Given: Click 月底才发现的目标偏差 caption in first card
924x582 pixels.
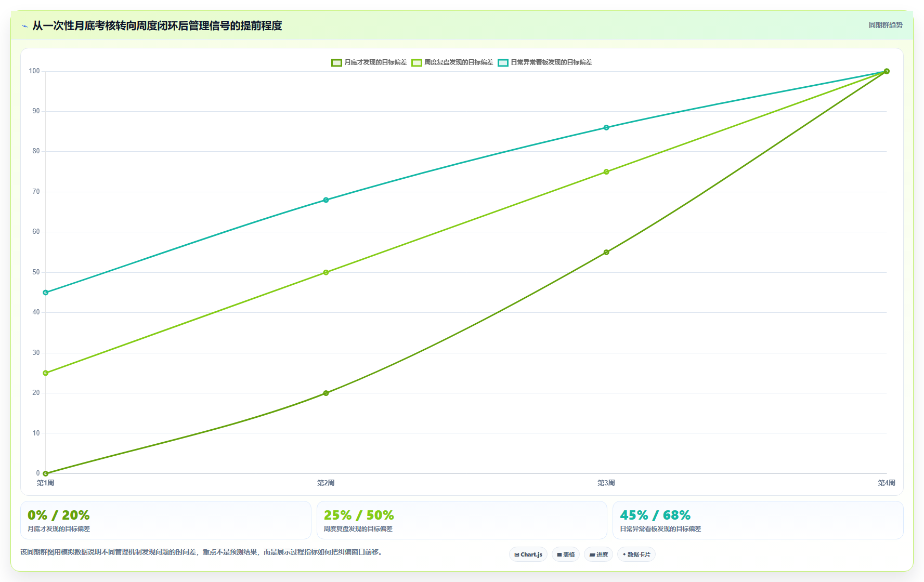Looking at the screenshot, I should tap(59, 529).
